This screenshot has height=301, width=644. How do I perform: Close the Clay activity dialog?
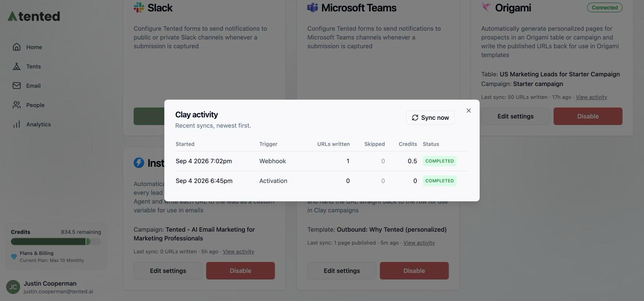469,111
